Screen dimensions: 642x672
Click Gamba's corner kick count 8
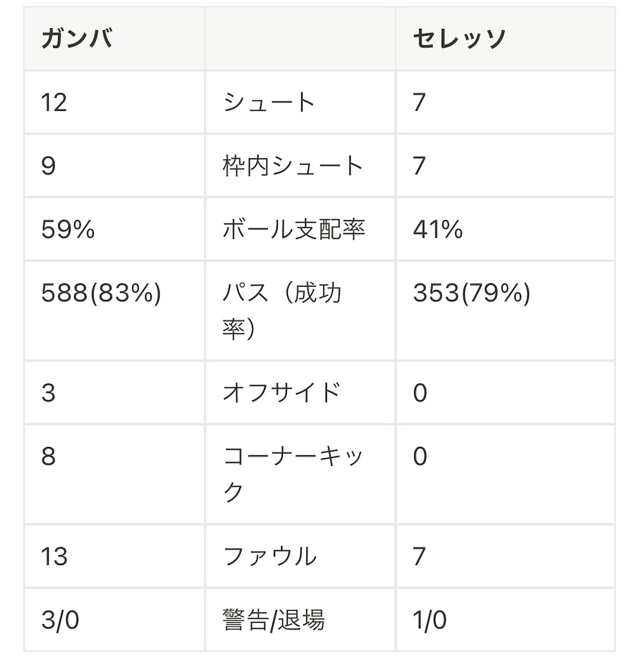tap(49, 455)
